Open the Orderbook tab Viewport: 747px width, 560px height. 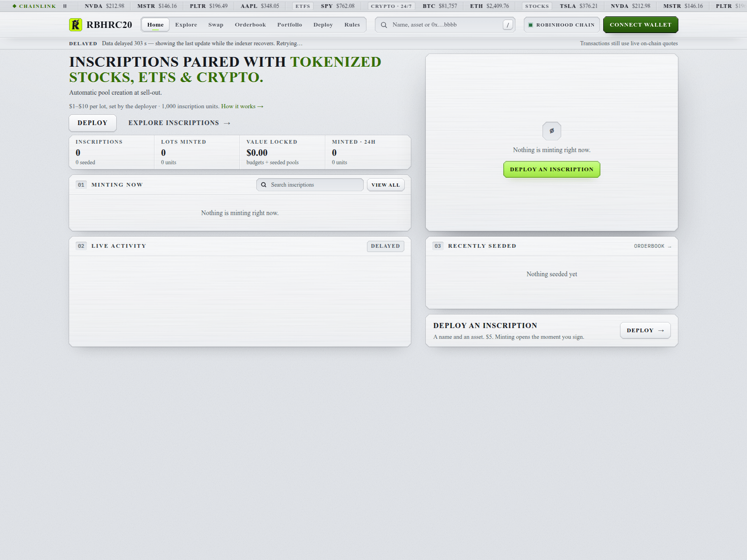coord(250,25)
